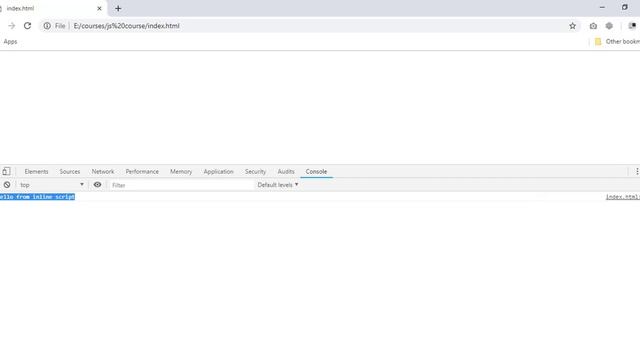Click the highlighted 'from inline script' log message
Viewport: 640px width, 360px height.
tap(37, 197)
